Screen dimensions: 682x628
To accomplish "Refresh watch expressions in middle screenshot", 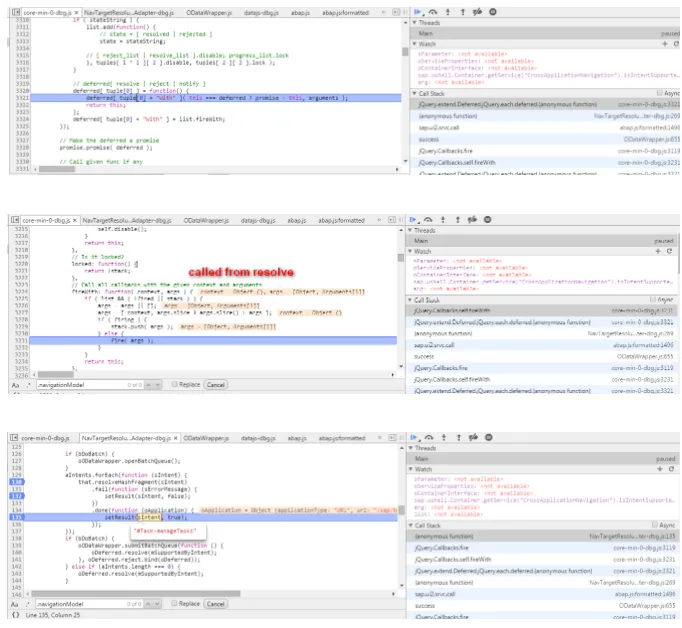I will coord(670,251).
